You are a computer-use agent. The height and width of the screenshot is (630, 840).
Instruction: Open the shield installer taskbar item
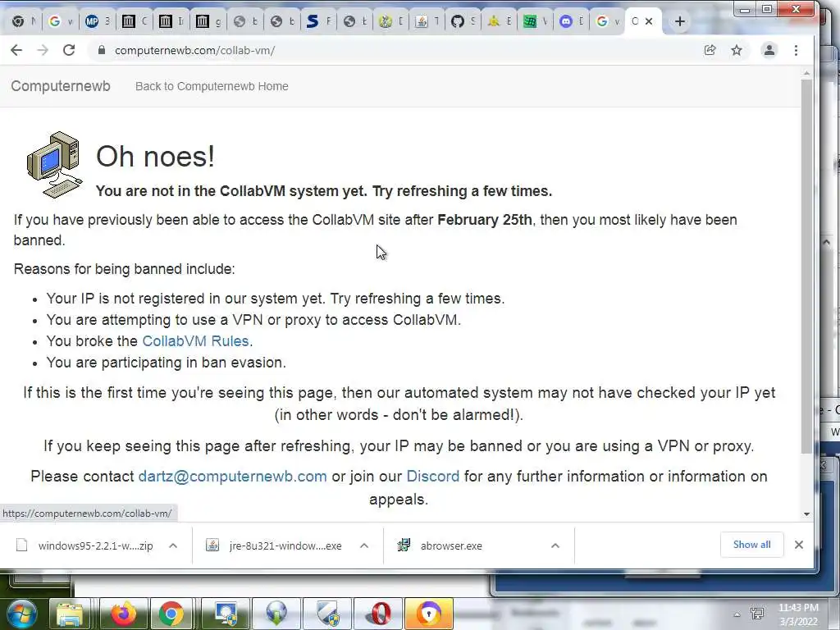pyautogui.click(x=327, y=614)
